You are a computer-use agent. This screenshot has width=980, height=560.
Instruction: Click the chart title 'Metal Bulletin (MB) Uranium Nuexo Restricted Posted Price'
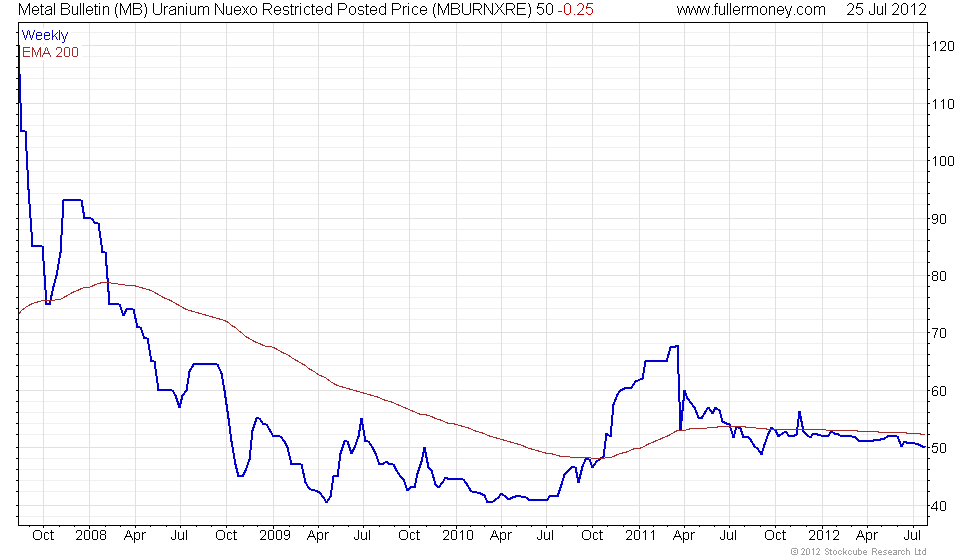(223, 10)
